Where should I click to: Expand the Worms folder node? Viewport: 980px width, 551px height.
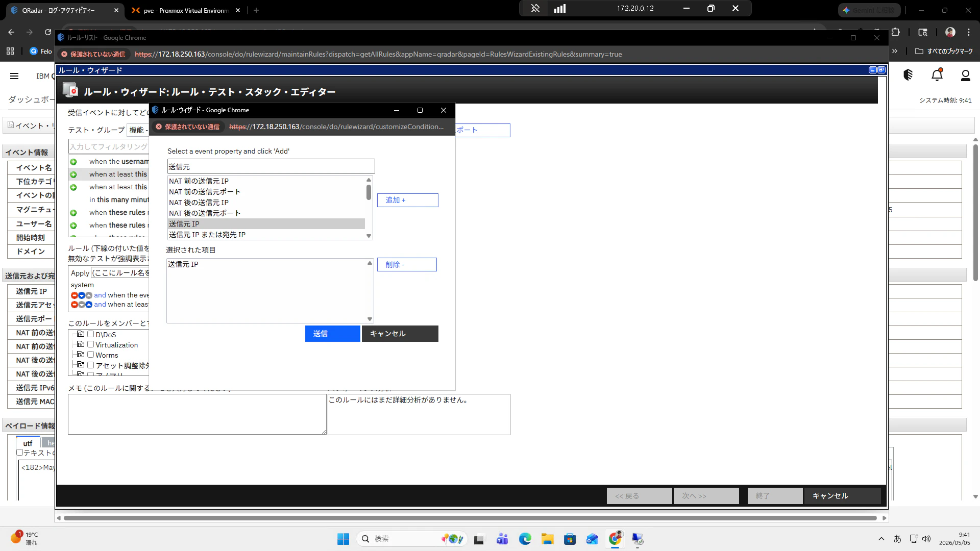(81, 355)
